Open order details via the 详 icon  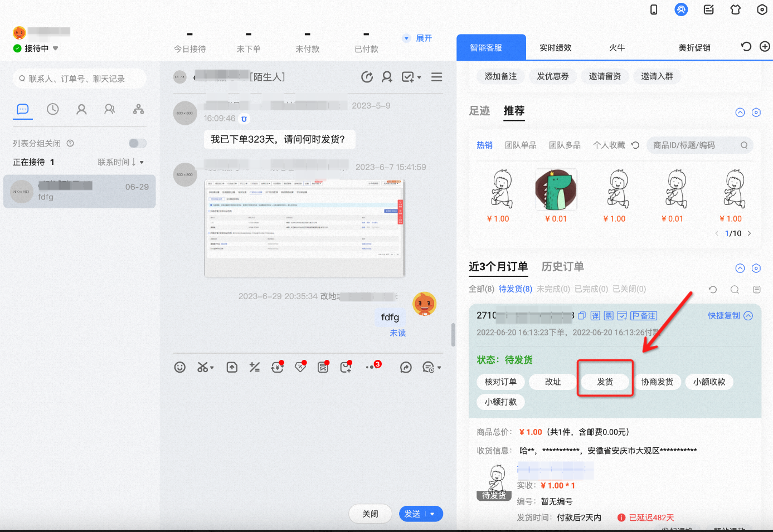pos(595,316)
